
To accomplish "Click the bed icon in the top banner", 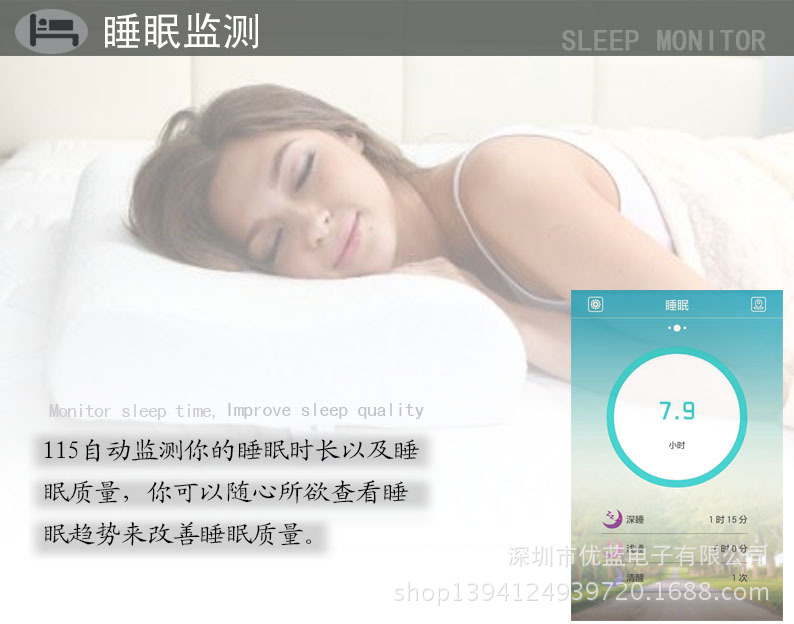I will 52,30.
